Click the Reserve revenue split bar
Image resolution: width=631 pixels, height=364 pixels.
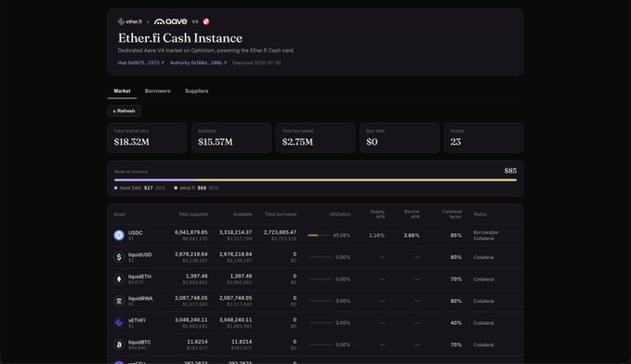click(315, 180)
